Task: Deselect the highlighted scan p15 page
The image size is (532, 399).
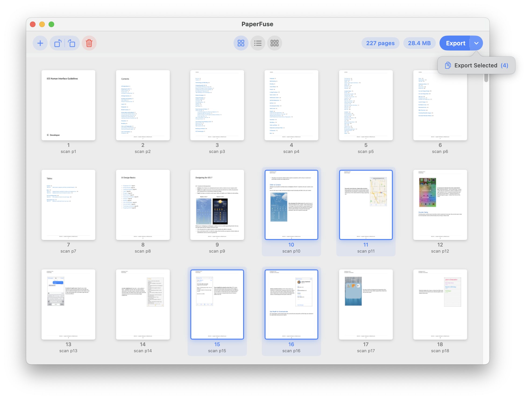Action: click(x=217, y=304)
